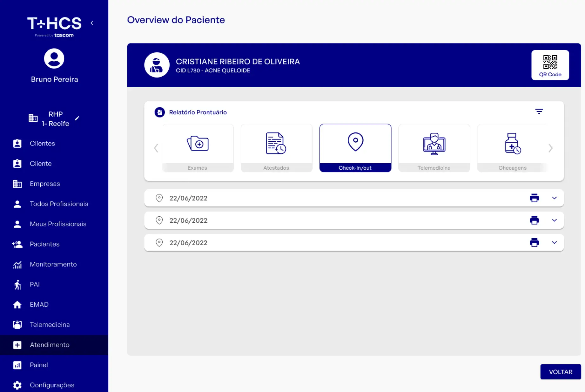Click the first 22/06/2022 date text
The image size is (585, 392).
tap(188, 198)
